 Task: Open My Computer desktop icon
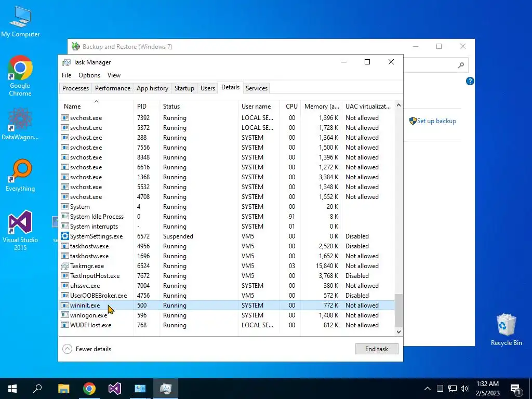coord(20,22)
